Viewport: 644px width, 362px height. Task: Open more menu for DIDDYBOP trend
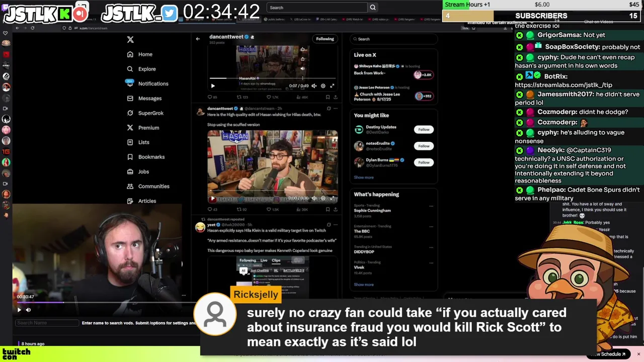pyautogui.click(x=431, y=247)
